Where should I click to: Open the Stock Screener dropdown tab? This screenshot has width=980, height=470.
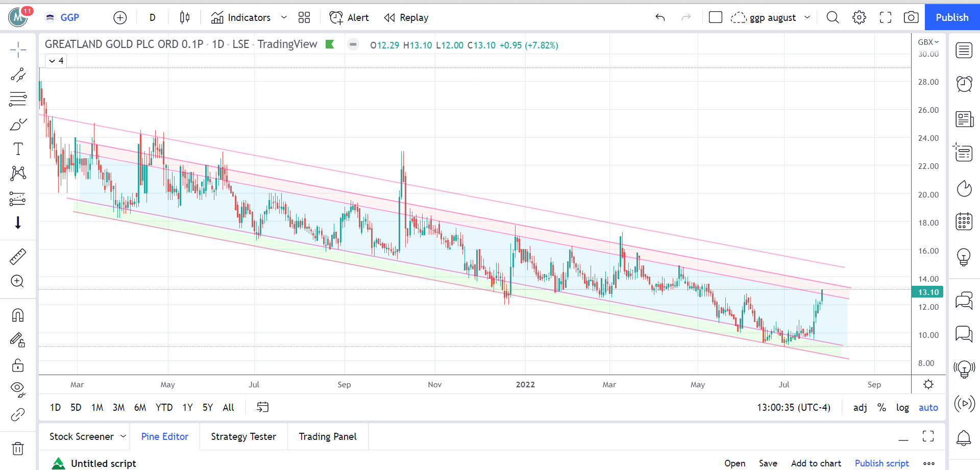pyautogui.click(x=87, y=436)
